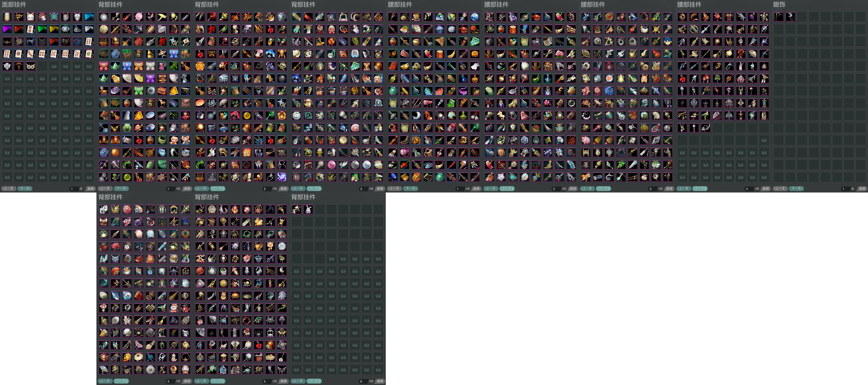The image size is (868, 385).
Task: Select the monocle item in 眼饰
Action: (779, 17)
